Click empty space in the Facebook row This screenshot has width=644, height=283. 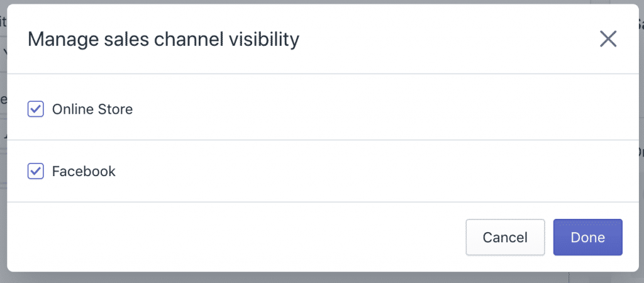[x=377, y=171]
